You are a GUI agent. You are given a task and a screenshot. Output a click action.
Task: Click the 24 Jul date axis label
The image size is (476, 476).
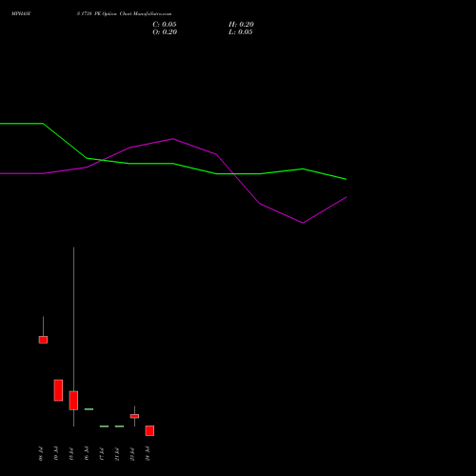tap(148, 453)
